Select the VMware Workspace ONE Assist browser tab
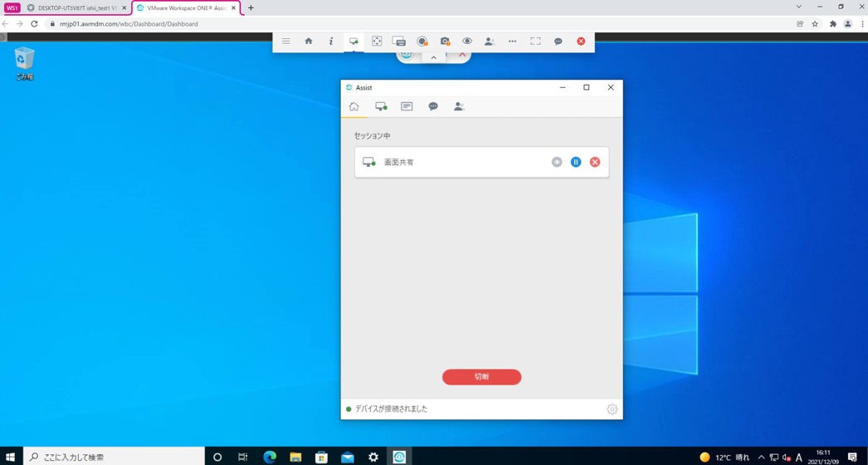This screenshot has width=868, height=465. (187, 7)
